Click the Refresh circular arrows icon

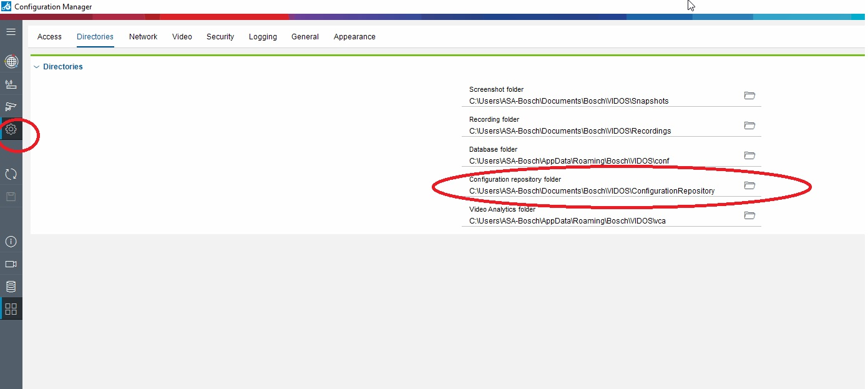pyautogui.click(x=11, y=174)
